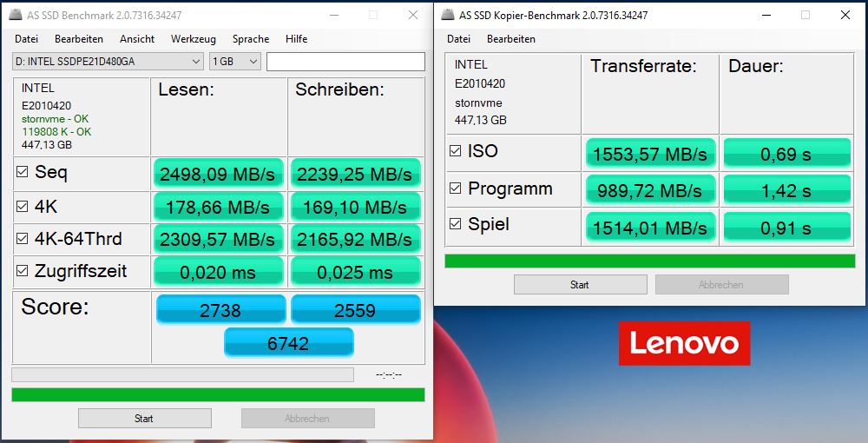Uncheck the Seq test checkbox

[x=23, y=172]
